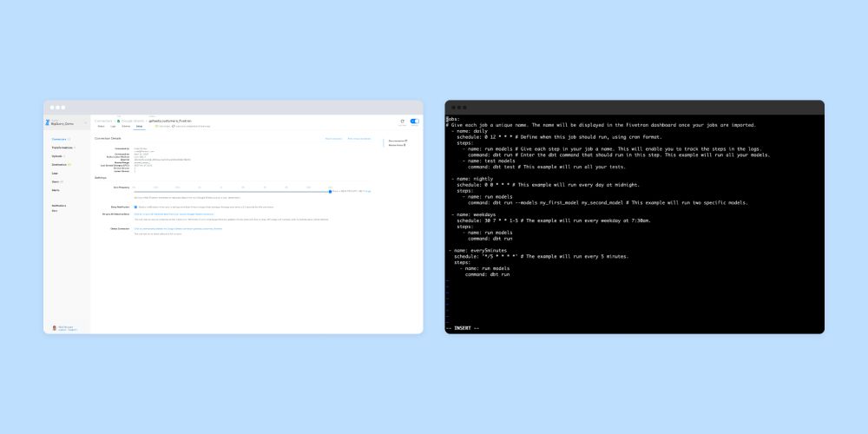This screenshot has width=868, height=434.
Task: Click the 'schedule: 0 12 * * *' line
Action: click(x=559, y=137)
